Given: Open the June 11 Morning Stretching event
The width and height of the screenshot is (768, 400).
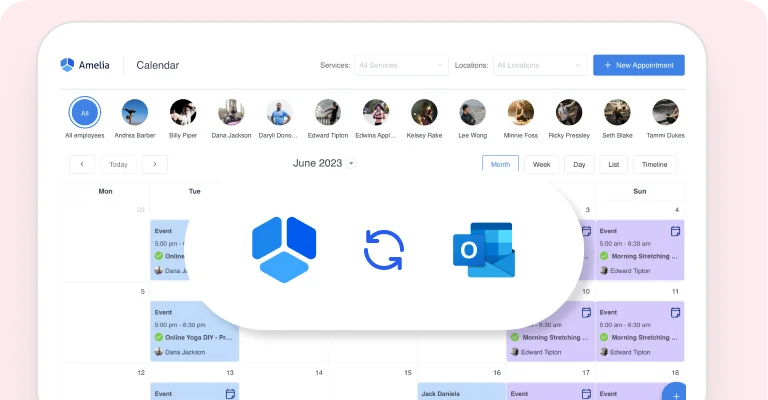Looking at the screenshot, I should click(640, 331).
